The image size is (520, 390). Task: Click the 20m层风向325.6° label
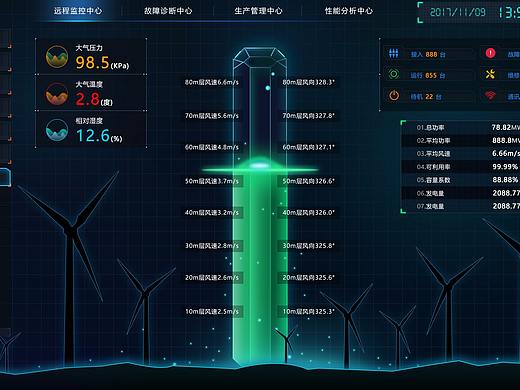pyautogui.click(x=308, y=277)
